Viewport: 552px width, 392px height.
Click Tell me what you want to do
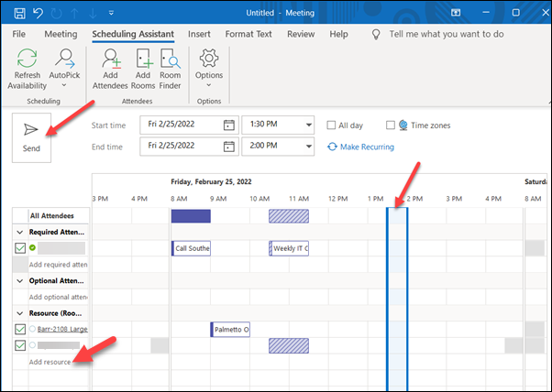click(x=447, y=34)
